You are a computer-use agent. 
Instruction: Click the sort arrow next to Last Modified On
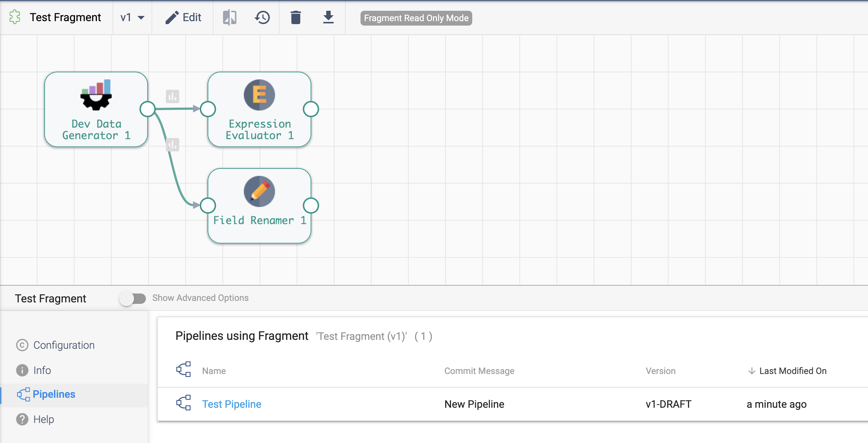[x=752, y=371]
